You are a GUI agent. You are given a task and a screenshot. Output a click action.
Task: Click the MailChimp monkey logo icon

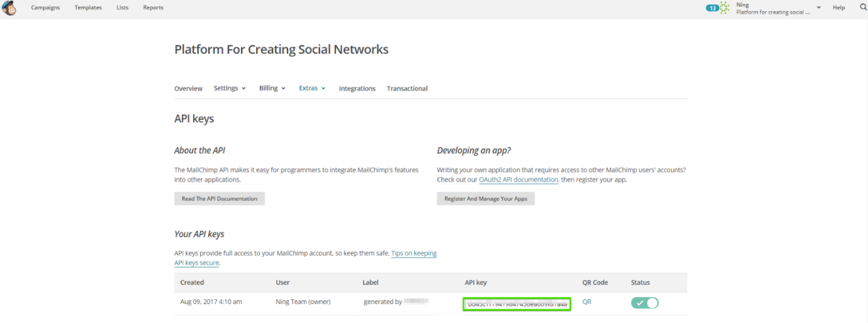click(9, 8)
